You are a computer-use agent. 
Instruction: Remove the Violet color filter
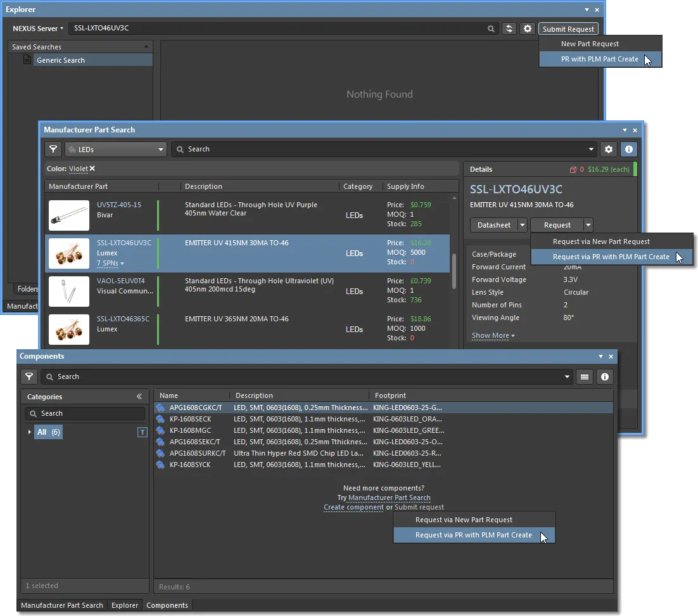click(x=92, y=169)
